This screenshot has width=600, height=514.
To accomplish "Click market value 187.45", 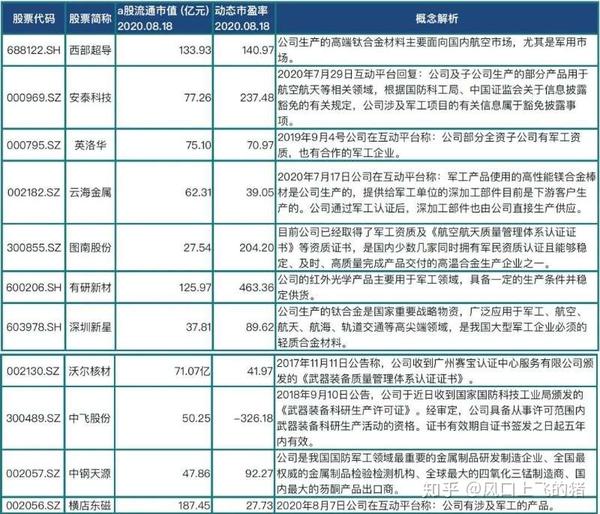I will click(x=194, y=506).
